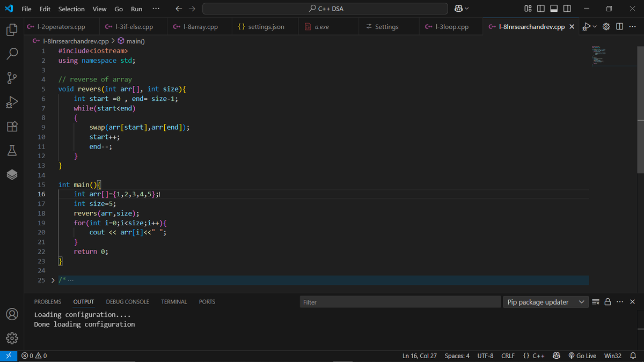
Task: Open the Run and Debug view
Action: tap(12, 102)
